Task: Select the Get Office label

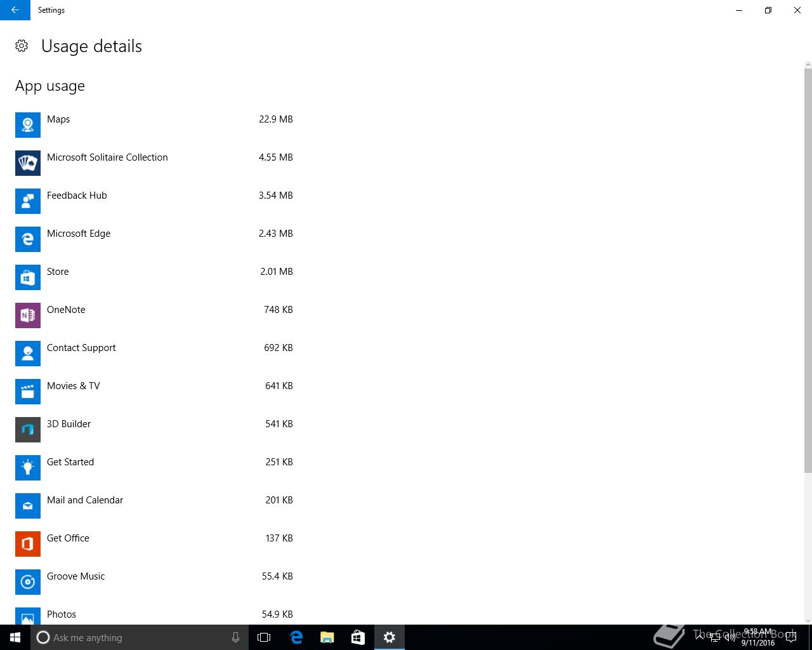Action: click(68, 538)
